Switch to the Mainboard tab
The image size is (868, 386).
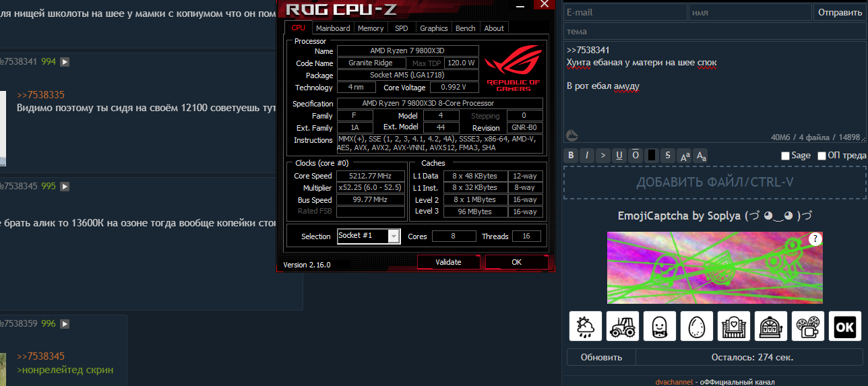click(x=333, y=28)
